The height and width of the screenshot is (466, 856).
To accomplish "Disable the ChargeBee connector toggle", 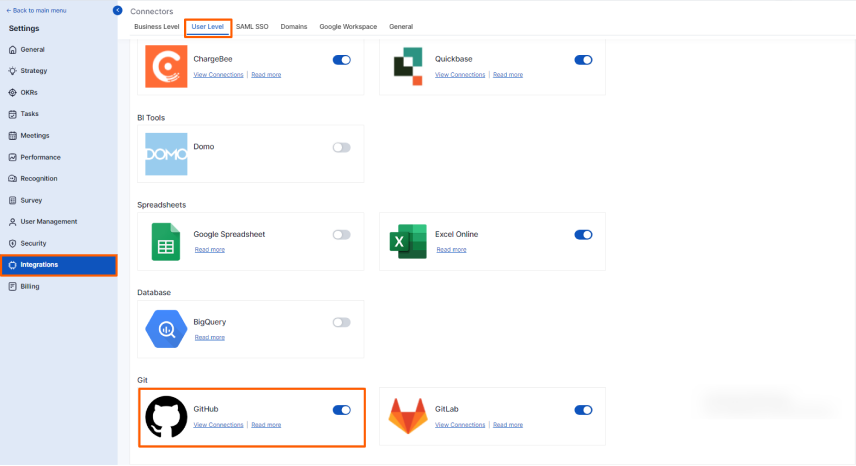I will tap(342, 60).
